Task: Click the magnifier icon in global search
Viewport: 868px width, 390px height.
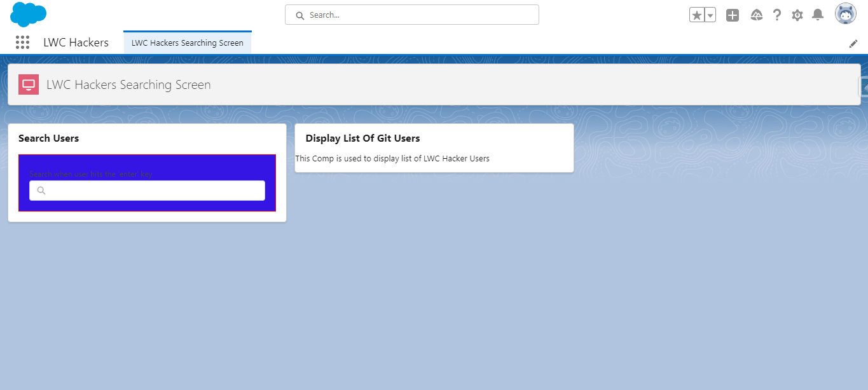Action: [300, 15]
